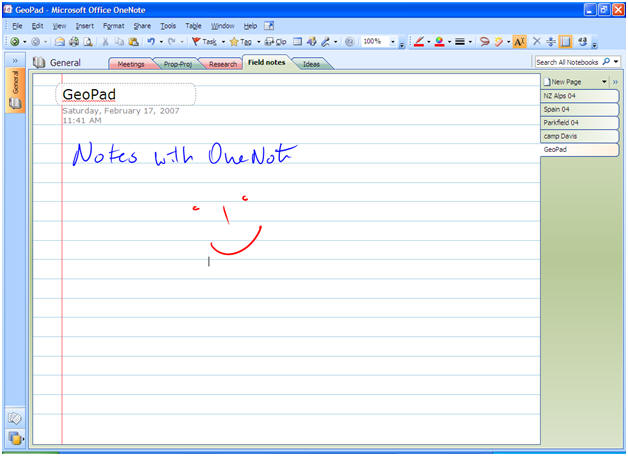This screenshot has width=628, height=456.
Task: Click the General notebook book icon
Action: coord(39,62)
